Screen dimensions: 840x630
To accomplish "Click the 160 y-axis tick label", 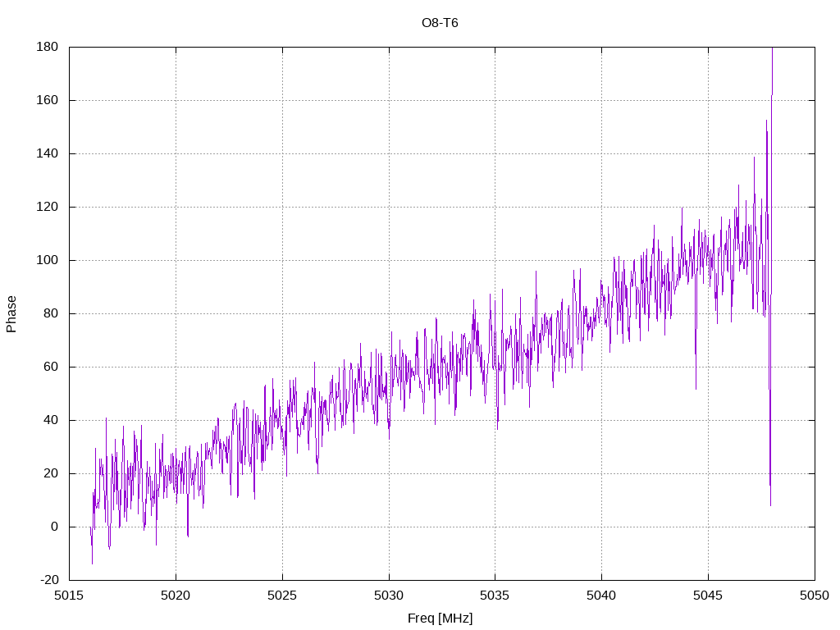I will tap(47, 100).
